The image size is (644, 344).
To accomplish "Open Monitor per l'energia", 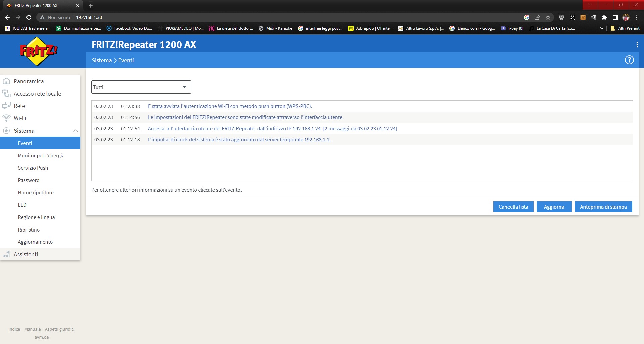I will coord(41,156).
